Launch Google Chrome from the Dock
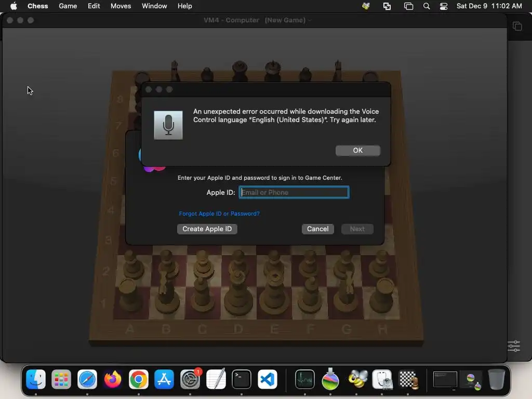This screenshot has height=399, width=532. tap(138, 379)
